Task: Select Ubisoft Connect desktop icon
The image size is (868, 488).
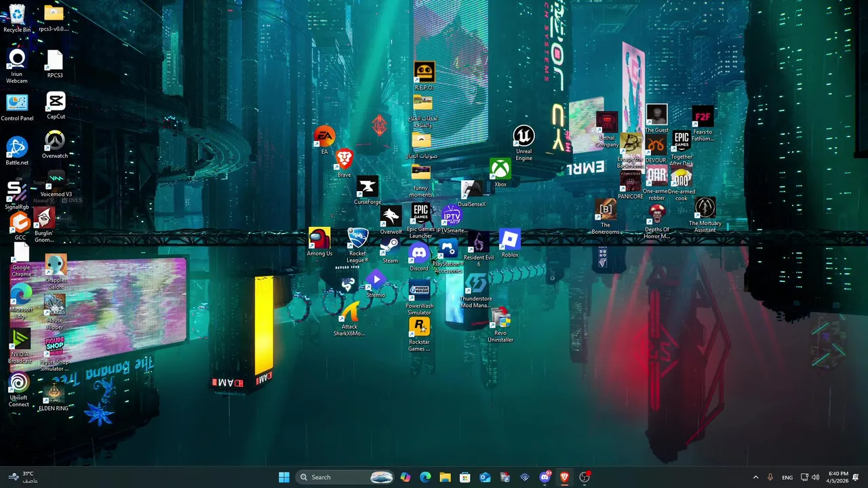Action: 19,390
